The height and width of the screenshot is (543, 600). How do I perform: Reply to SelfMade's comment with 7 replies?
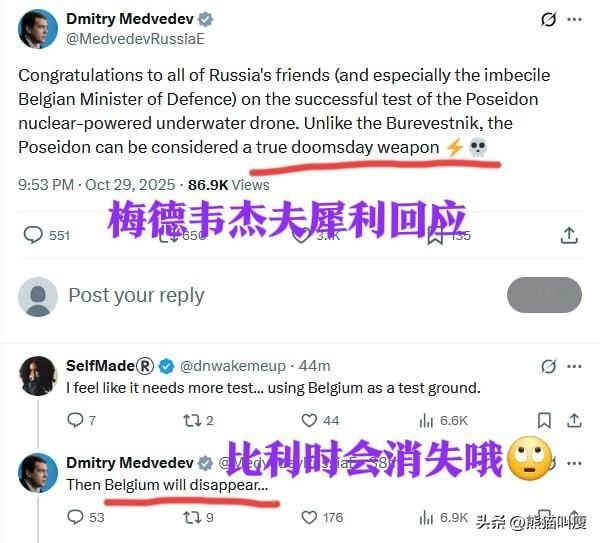coord(75,420)
